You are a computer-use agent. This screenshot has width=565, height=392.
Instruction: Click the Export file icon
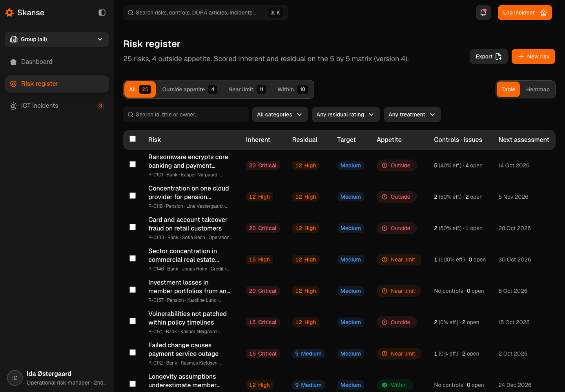[499, 56]
